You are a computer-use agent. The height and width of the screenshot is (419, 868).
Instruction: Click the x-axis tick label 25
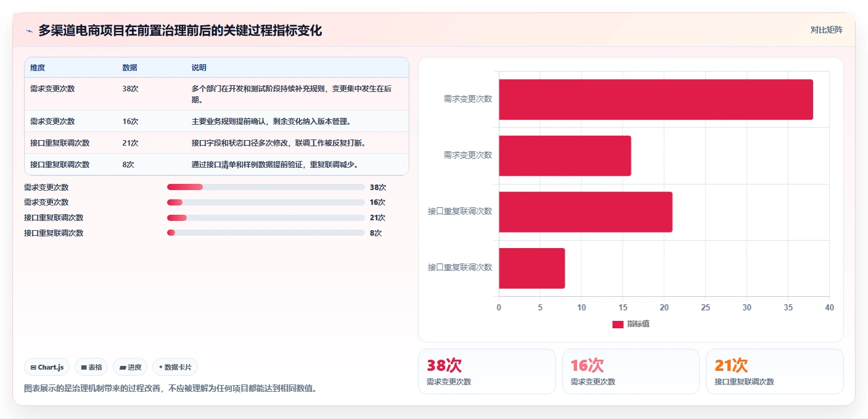(705, 307)
